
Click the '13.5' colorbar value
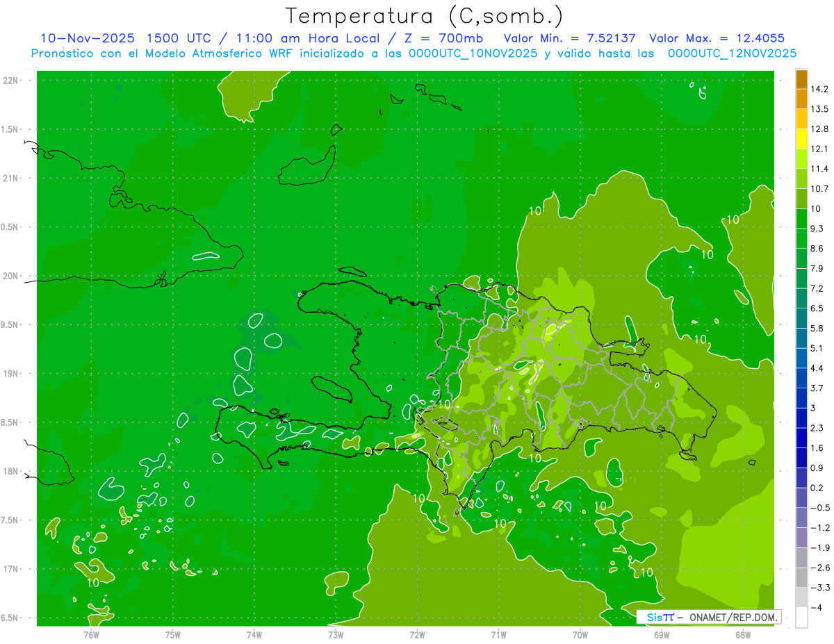819,109
